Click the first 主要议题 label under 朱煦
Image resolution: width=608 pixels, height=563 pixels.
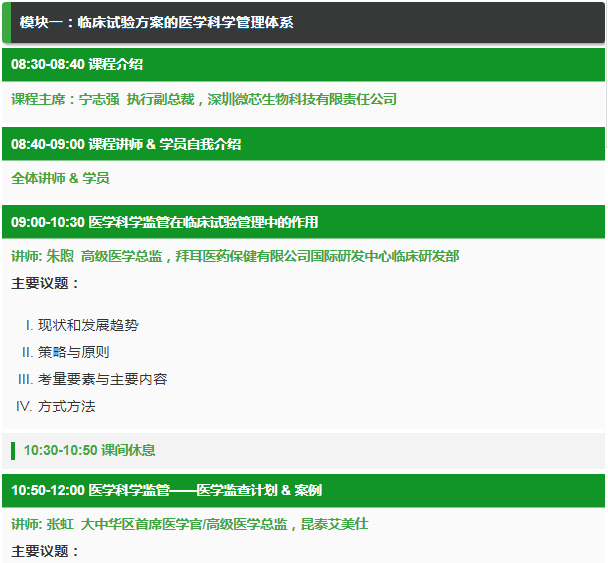[45, 283]
